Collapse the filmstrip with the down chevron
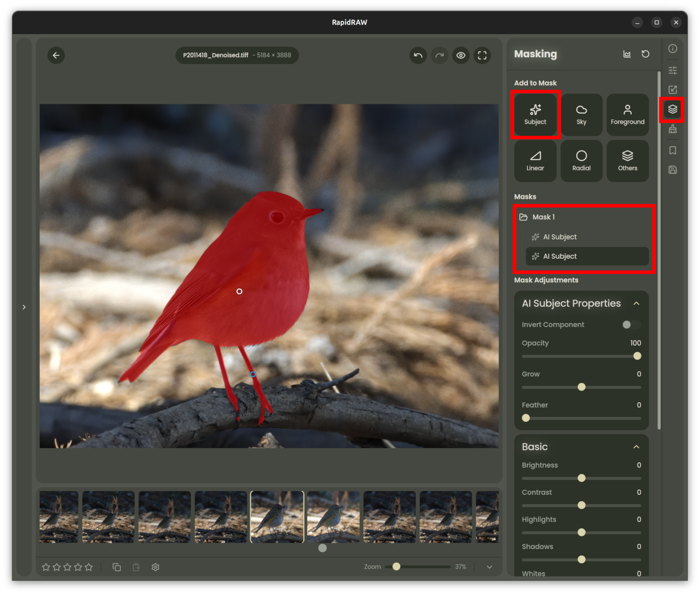Screen dimensions: 700x594 click(489, 567)
